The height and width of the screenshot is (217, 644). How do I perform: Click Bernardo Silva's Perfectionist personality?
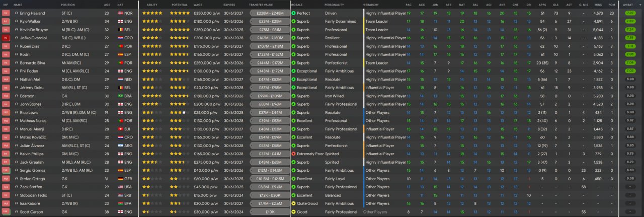(336, 62)
